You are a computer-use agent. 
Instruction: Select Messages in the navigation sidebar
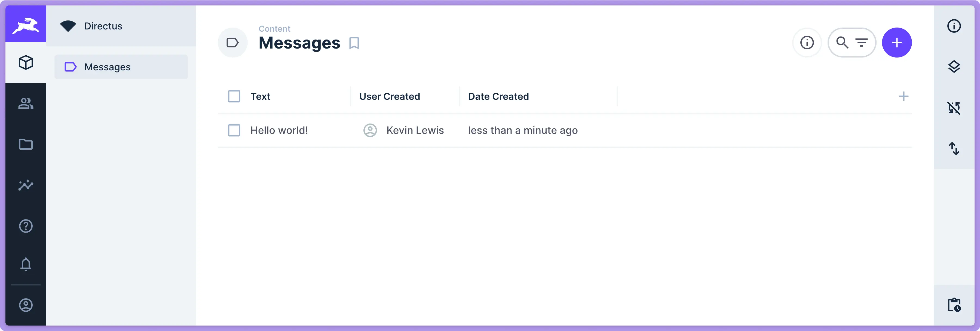point(108,67)
